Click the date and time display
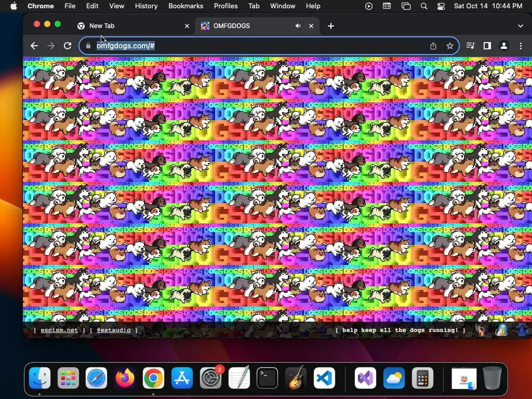The image size is (532, 399). pyautogui.click(x=488, y=6)
